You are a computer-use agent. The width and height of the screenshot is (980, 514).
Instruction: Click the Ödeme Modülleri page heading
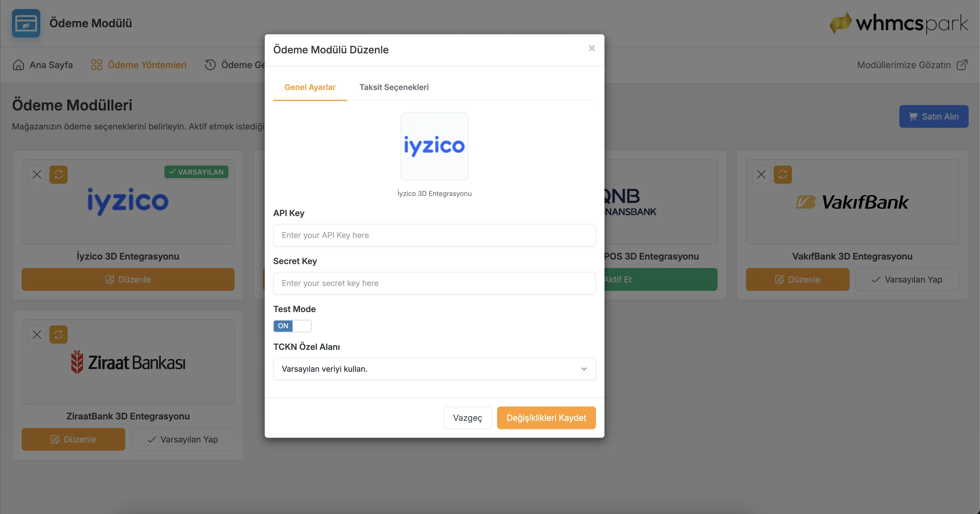point(72,105)
